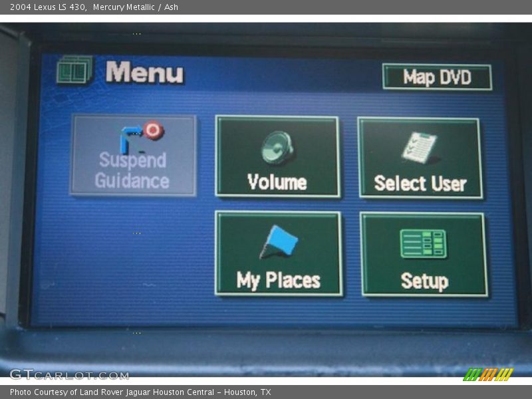The height and width of the screenshot is (399, 532).
Task: Click the Photo Courtesy of Land Rover Jaguar caption
Action: [140, 392]
